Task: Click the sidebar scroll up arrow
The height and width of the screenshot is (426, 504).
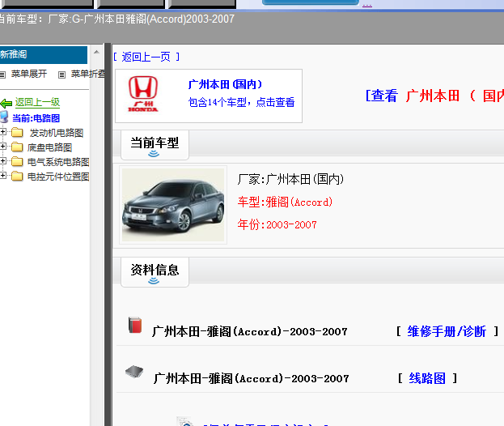Action: click(96, 52)
